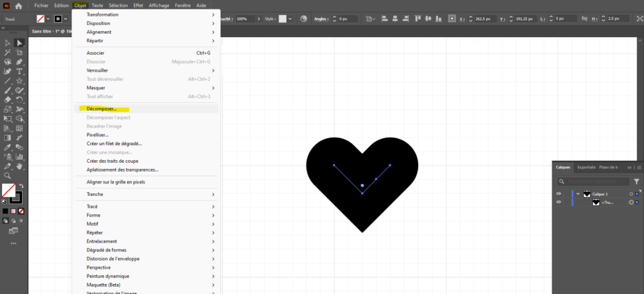Select the Direct Selection arrow tool
644x294 pixels.
(19, 43)
